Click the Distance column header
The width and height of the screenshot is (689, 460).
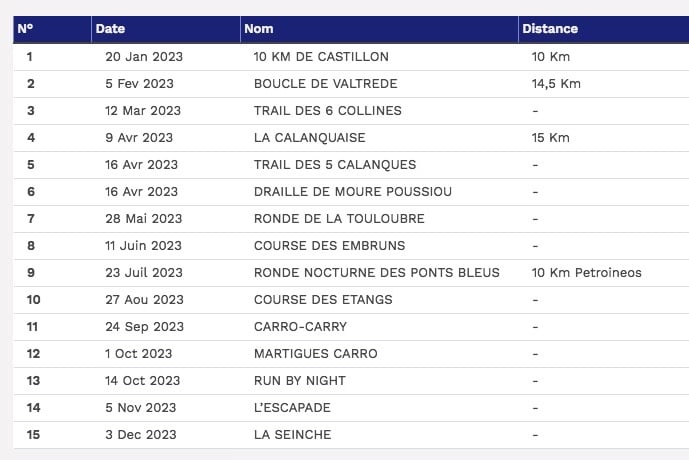point(604,29)
